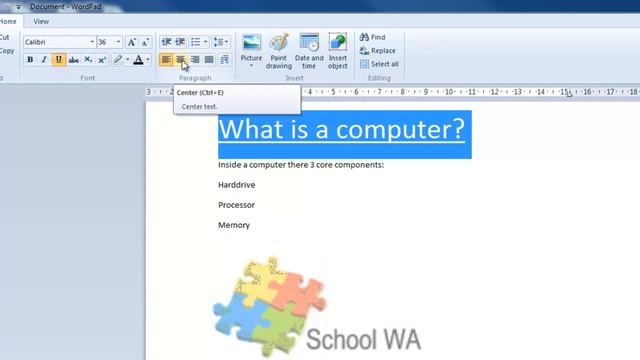Expand the list style dropdown arrow
This screenshot has height=360, width=640.
point(206,42)
